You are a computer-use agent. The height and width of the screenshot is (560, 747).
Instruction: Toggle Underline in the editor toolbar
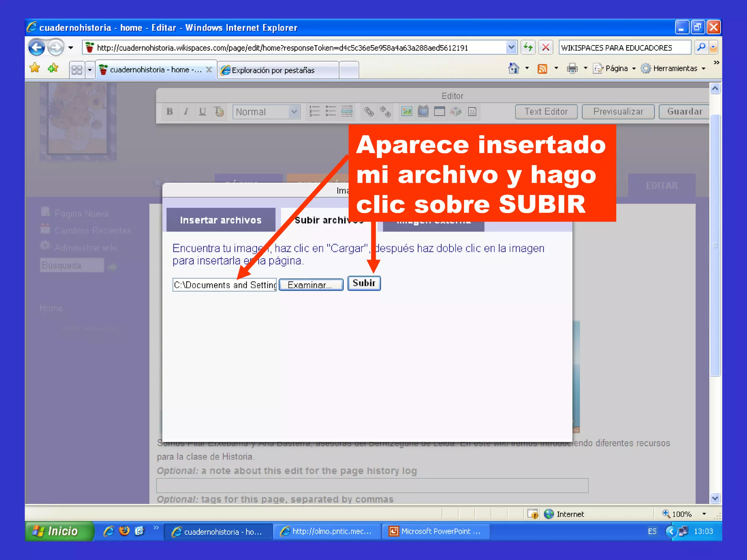[x=202, y=112]
